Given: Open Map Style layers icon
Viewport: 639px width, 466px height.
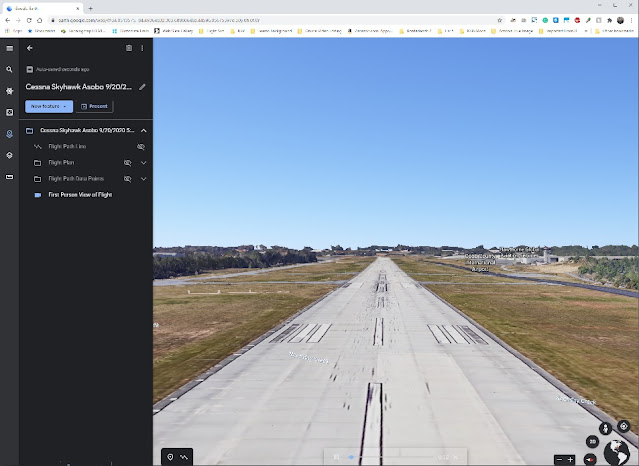Looking at the screenshot, I should point(9,155).
